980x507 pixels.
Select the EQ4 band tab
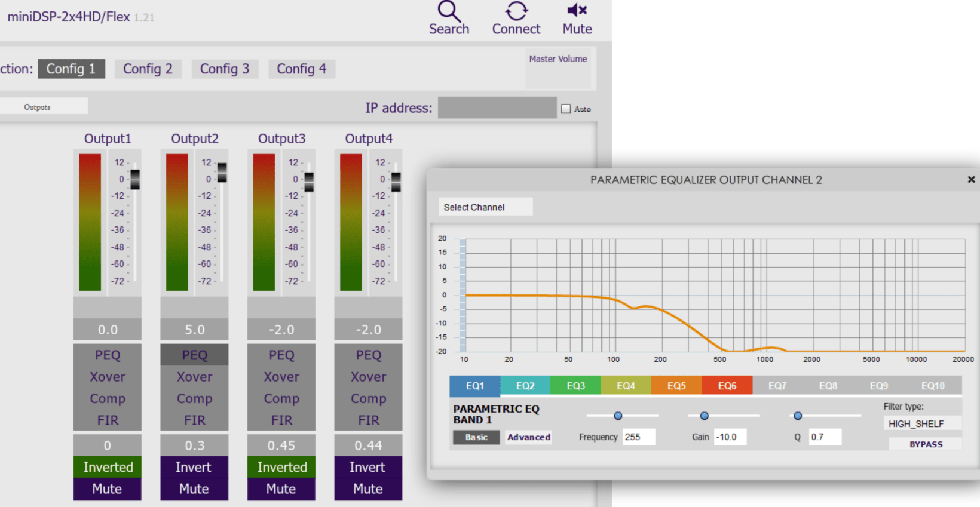click(626, 386)
